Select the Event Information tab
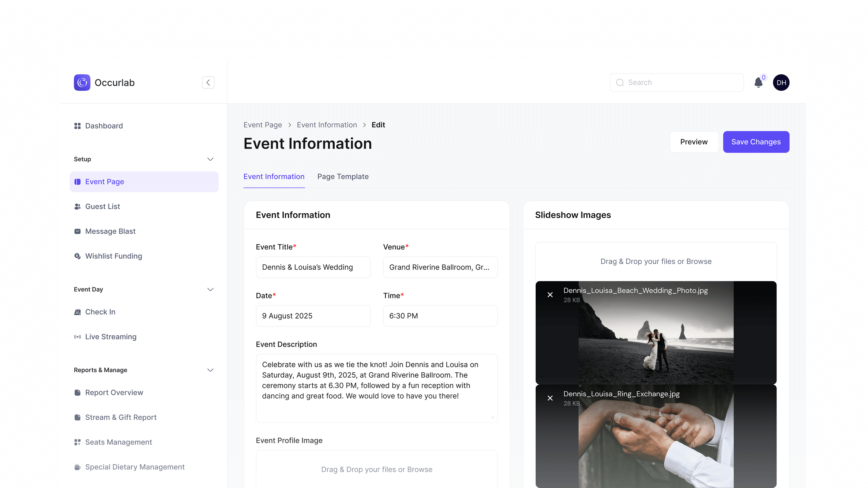 click(x=274, y=177)
